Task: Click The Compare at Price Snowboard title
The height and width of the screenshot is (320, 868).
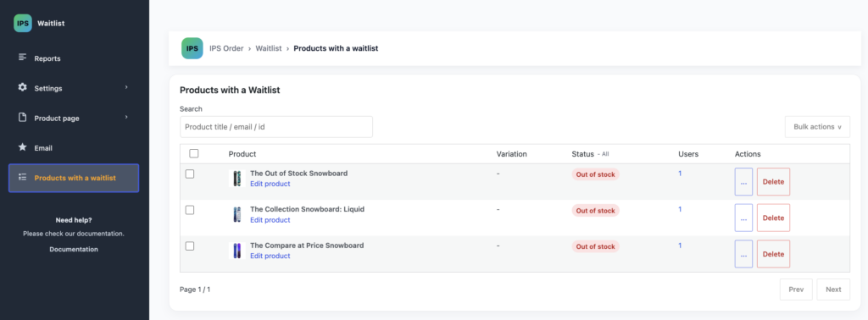Action: (307, 246)
